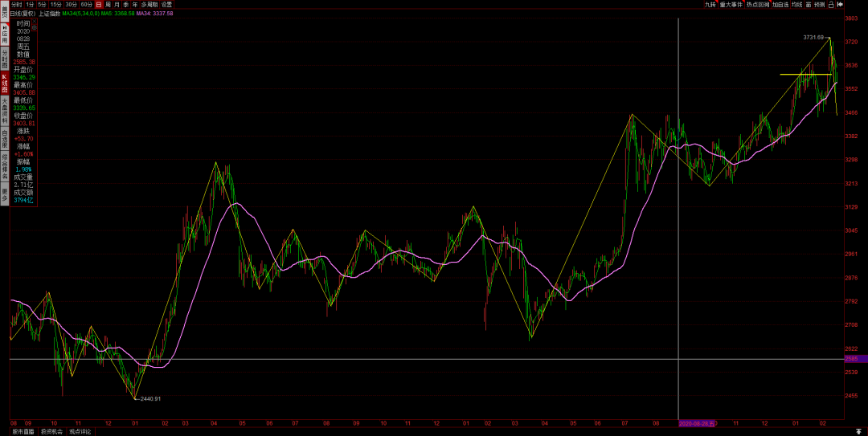Click 加自选 to add to watchlist

click(780, 5)
